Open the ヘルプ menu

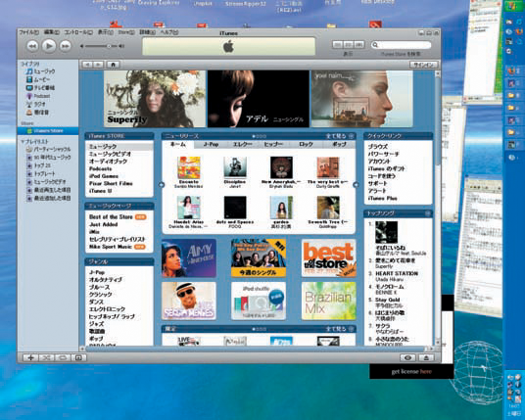[x=169, y=32]
